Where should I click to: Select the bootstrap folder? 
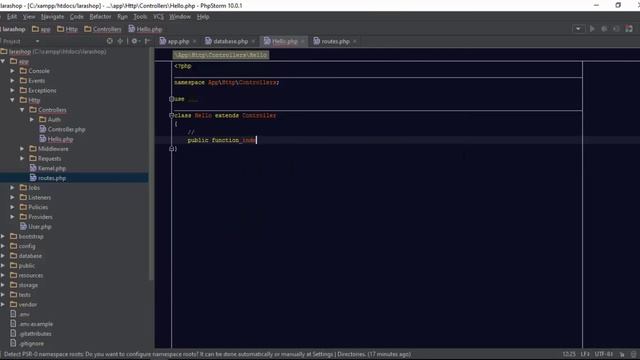[x=27, y=236]
